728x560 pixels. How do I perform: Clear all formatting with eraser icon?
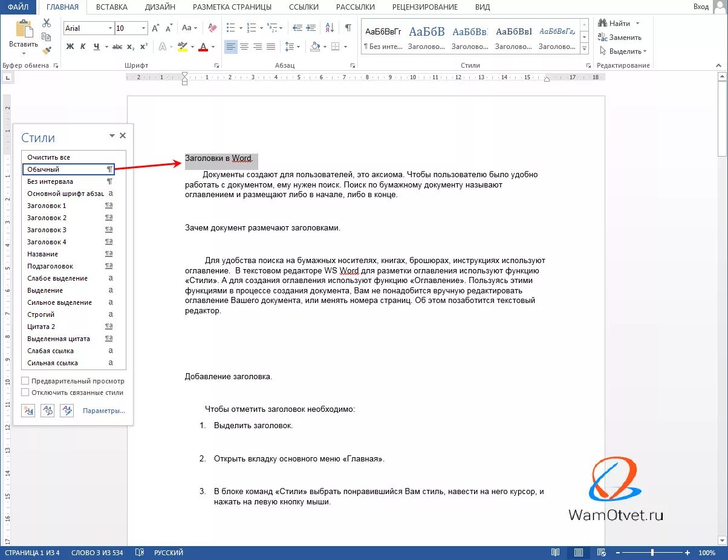coord(212,28)
